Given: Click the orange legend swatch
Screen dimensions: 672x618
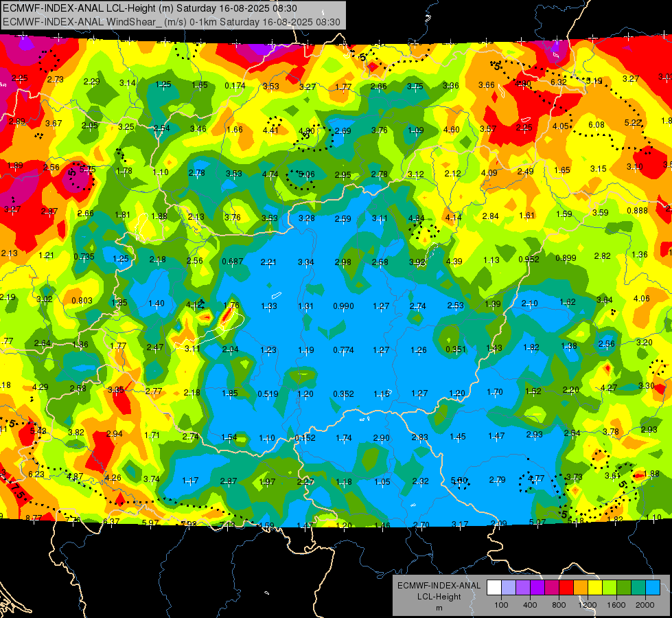Looking at the screenshot, I should [580, 588].
